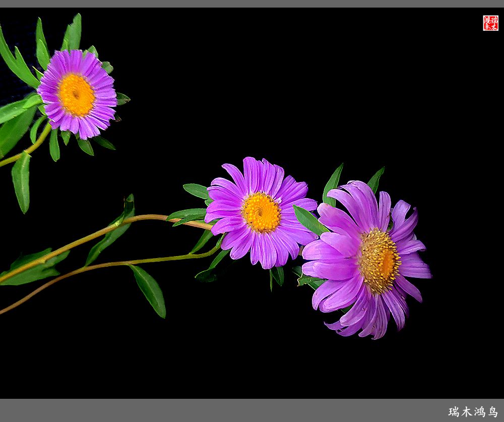
Task: Click the gray bar above the photo
Action: (252, 4)
